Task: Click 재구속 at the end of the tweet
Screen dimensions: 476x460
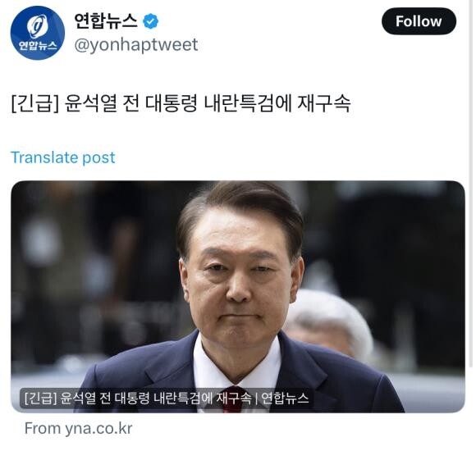Action: tap(324, 103)
